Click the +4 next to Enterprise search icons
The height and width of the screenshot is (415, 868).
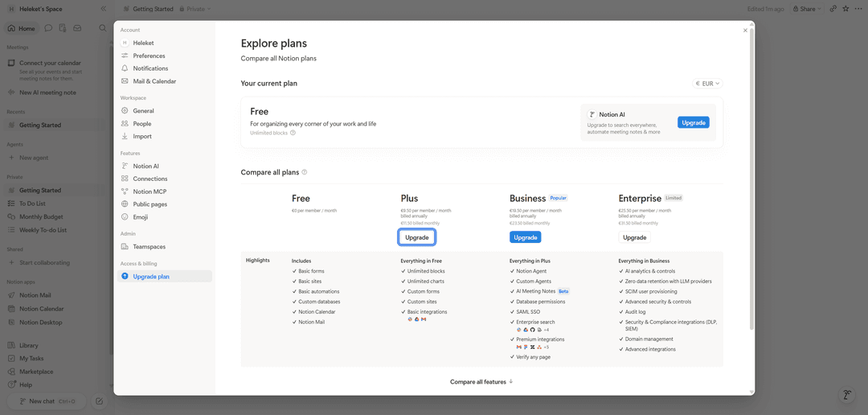pos(547,330)
